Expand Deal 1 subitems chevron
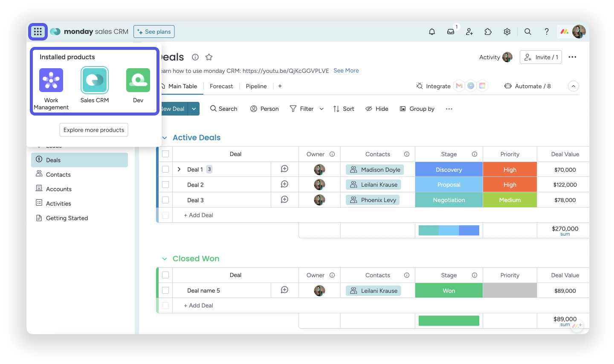614x364 pixels. point(179,169)
